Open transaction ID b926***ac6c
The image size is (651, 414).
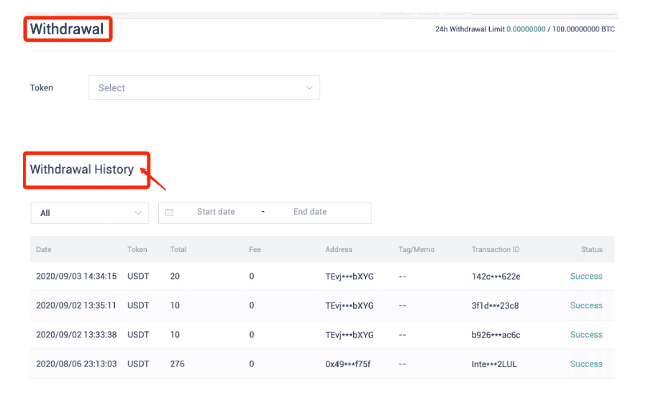[496, 335]
